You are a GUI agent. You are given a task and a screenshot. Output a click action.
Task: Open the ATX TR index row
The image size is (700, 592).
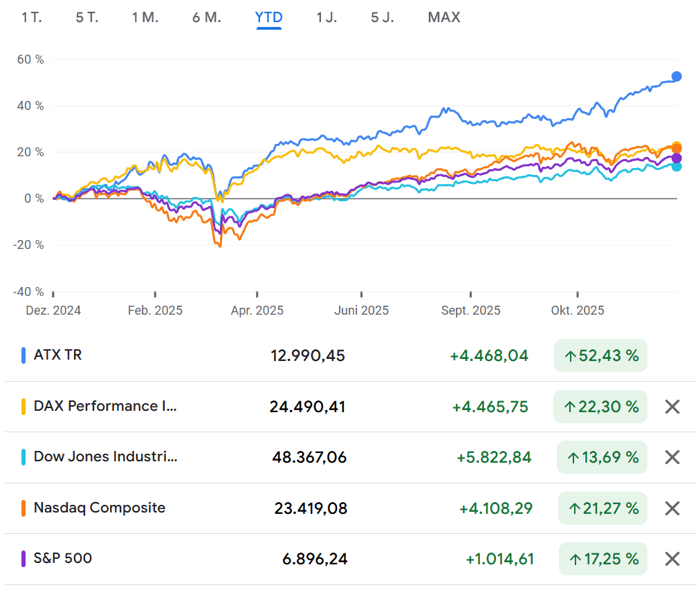click(x=58, y=355)
